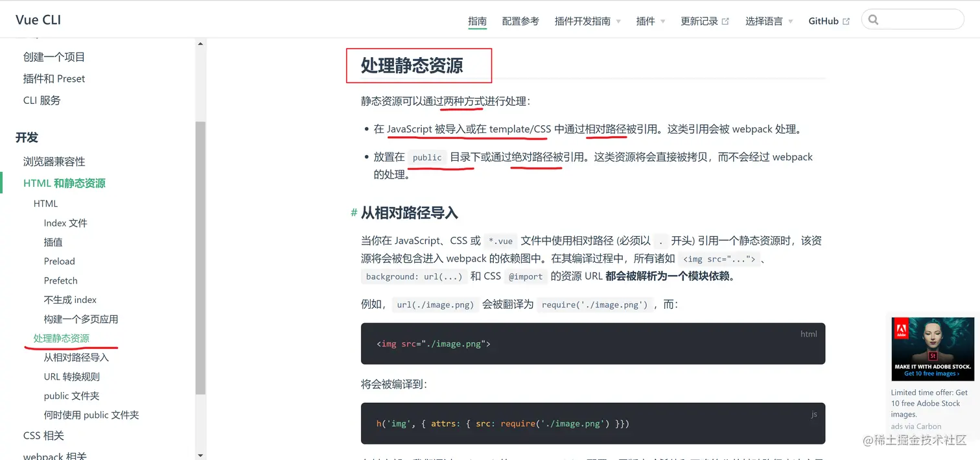Go to 不生成 index sidebar entry
This screenshot has height=460, width=980.
(70, 300)
